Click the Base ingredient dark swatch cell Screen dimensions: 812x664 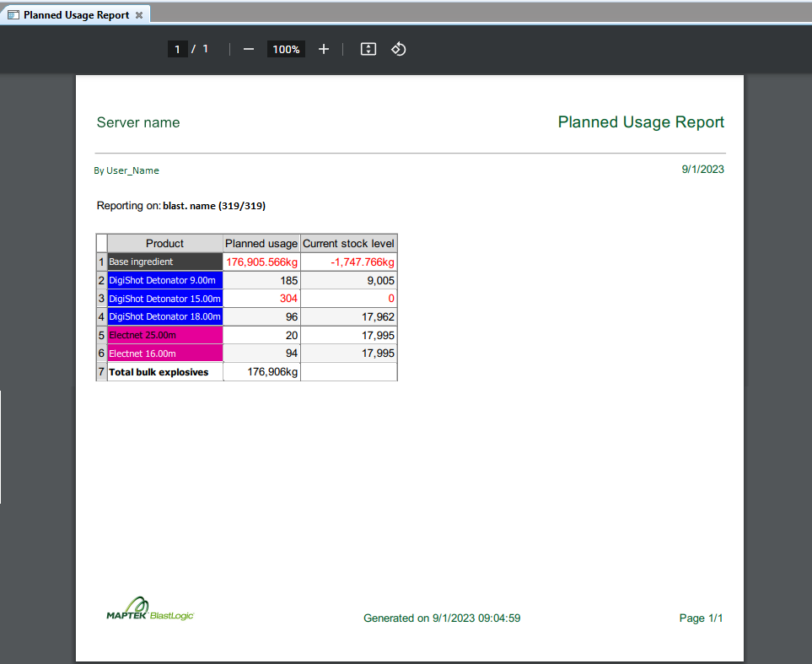pyautogui.click(x=164, y=262)
